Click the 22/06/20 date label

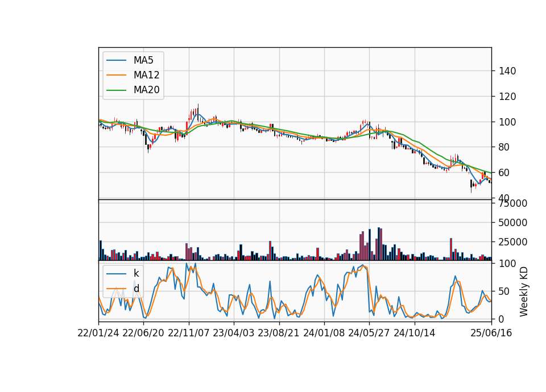[x=143, y=333]
